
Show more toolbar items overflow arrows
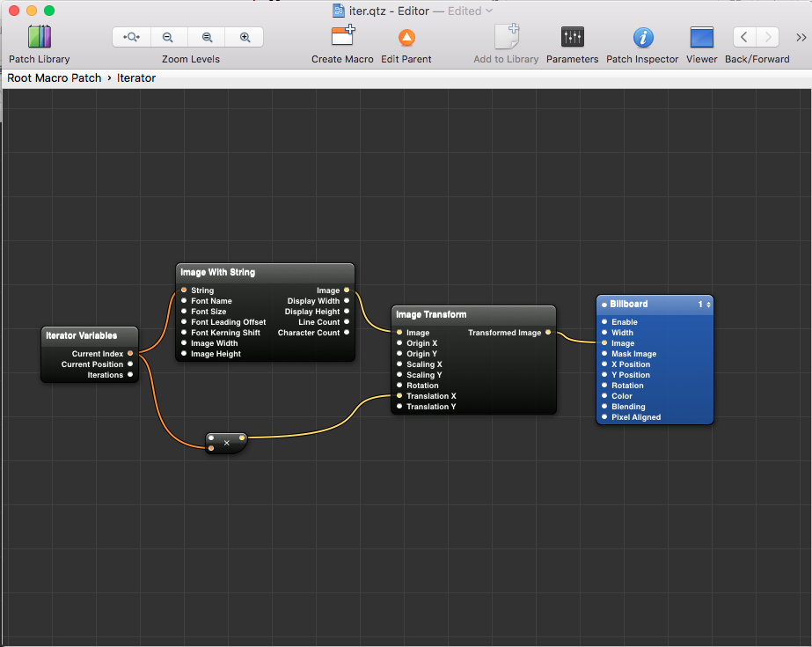[801, 37]
